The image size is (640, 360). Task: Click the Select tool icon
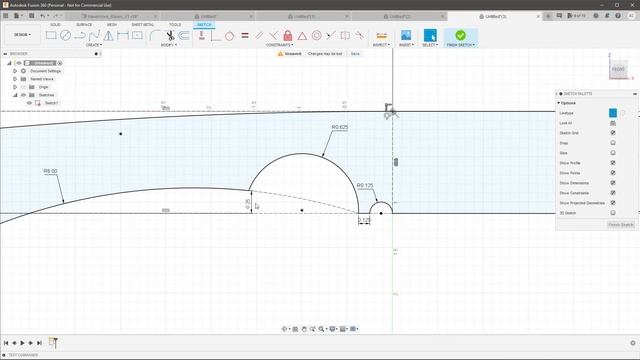[x=430, y=35]
